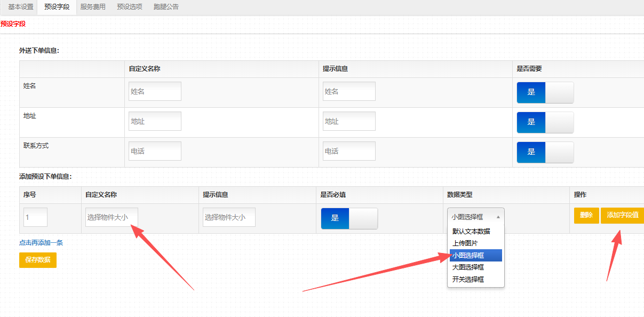Turn off the 是否需要 switch for 地址
Viewport: 644px width, 317px height.
point(545,122)
